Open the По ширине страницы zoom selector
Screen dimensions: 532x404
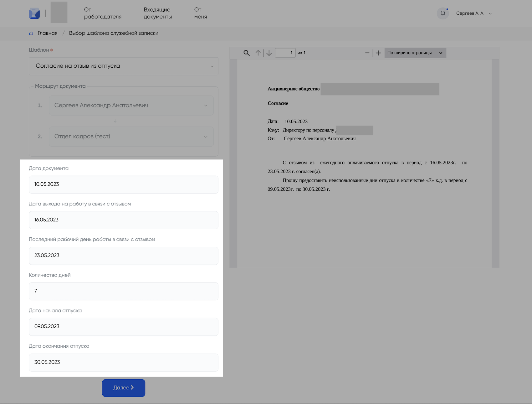(415, 53)
